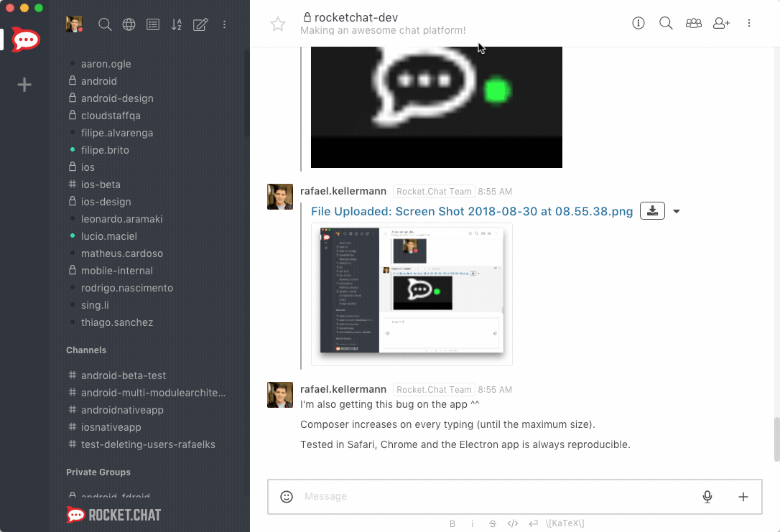Add users to room icon
Viewport: 780px width, 532px height.
(x=721, y=23)
